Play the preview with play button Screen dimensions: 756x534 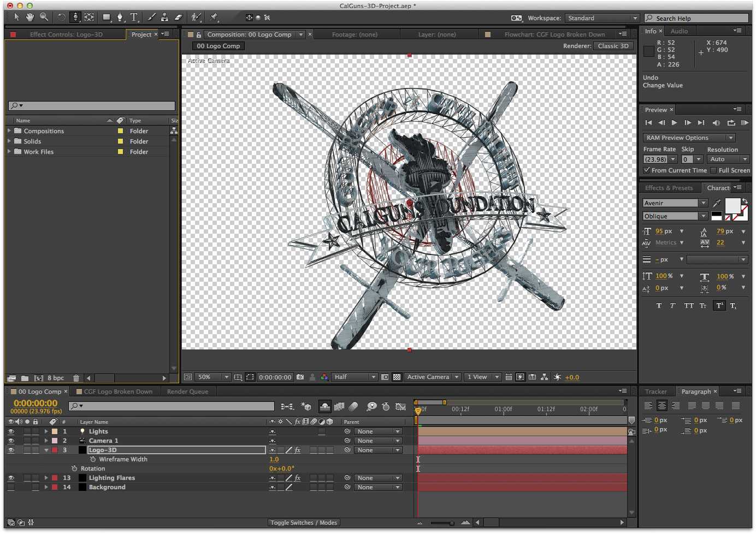674,123
